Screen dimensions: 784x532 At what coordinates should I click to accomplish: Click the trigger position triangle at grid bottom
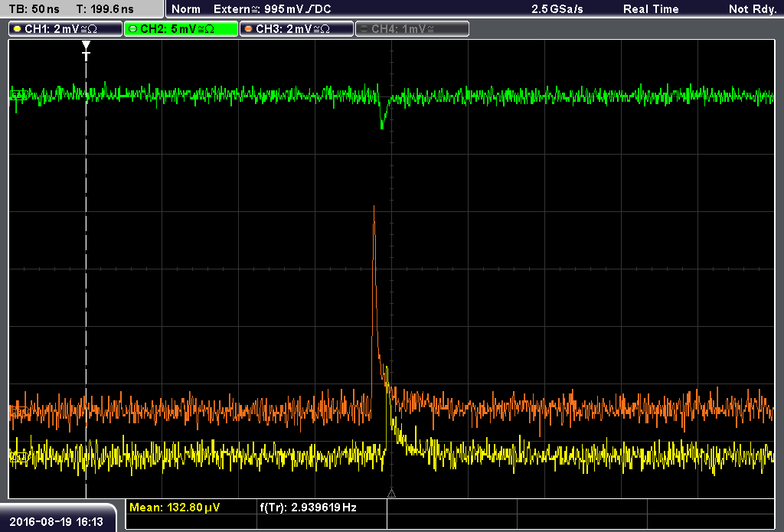391,494
